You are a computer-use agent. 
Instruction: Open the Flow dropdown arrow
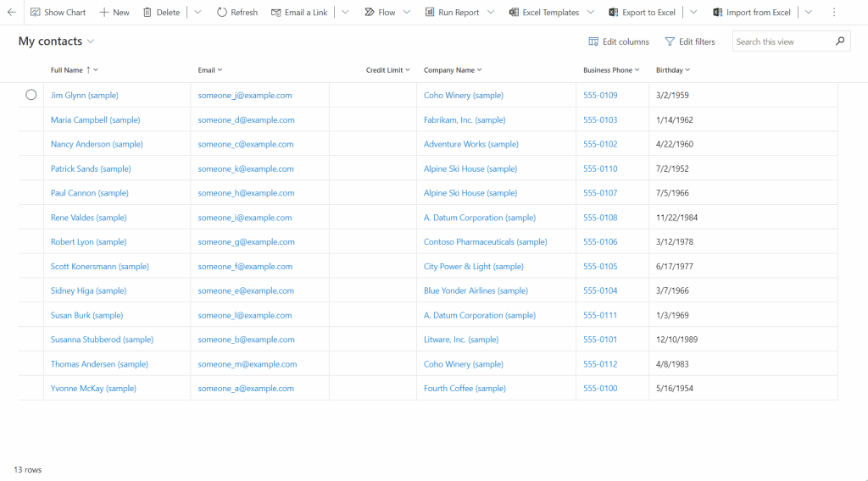pyautogui.click(x=407, y=13)
